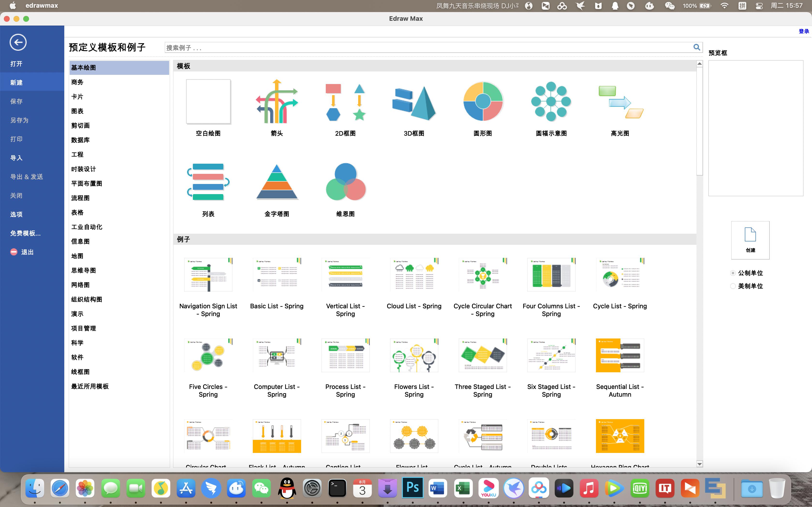Pick the Venn diagram (维恩图) template
The height and width of the screenshot is (507, 812).
click(345, 182)
